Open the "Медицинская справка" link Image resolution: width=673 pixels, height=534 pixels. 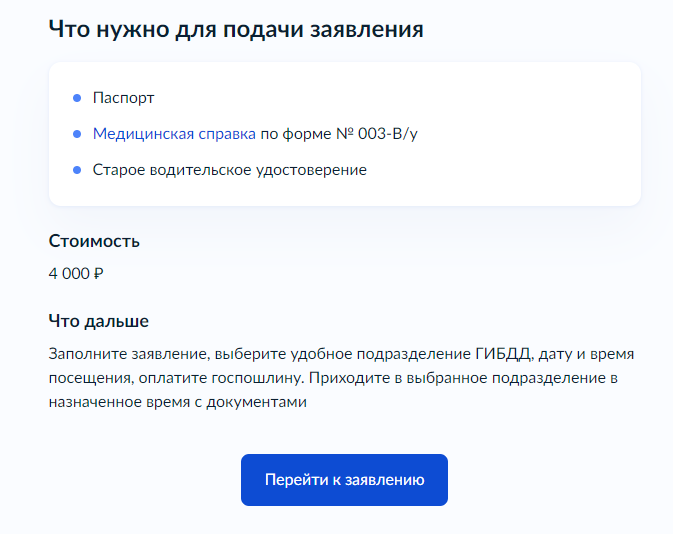[x=174, y=133]
